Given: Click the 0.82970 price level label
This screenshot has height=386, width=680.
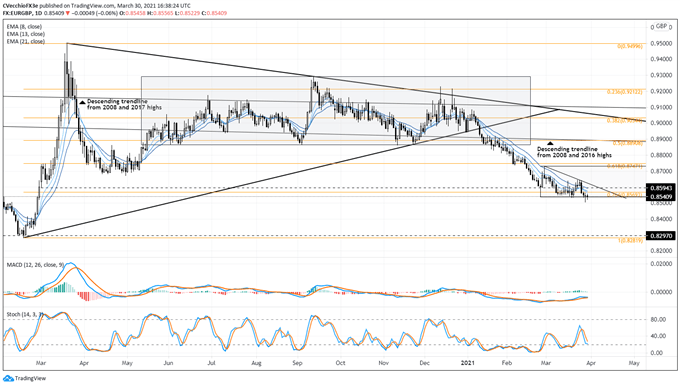Looking at the screenshot, I should [x=661, y=236].
